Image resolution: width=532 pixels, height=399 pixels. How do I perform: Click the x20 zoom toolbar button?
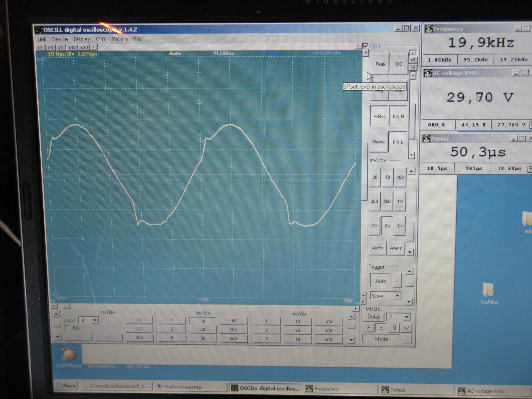point(84,48)
